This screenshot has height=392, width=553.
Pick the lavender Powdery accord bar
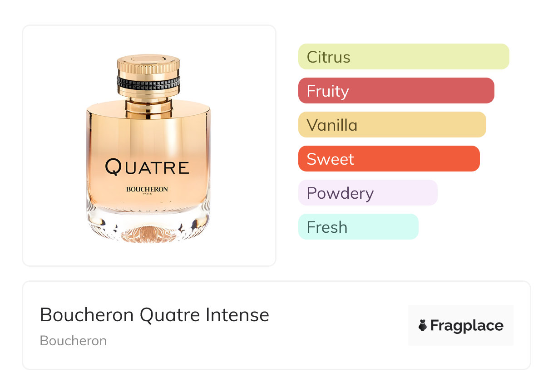[x=368, y=193]
